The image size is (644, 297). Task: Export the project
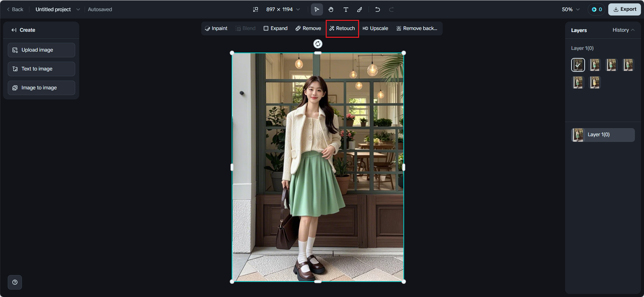click(624, 10)
